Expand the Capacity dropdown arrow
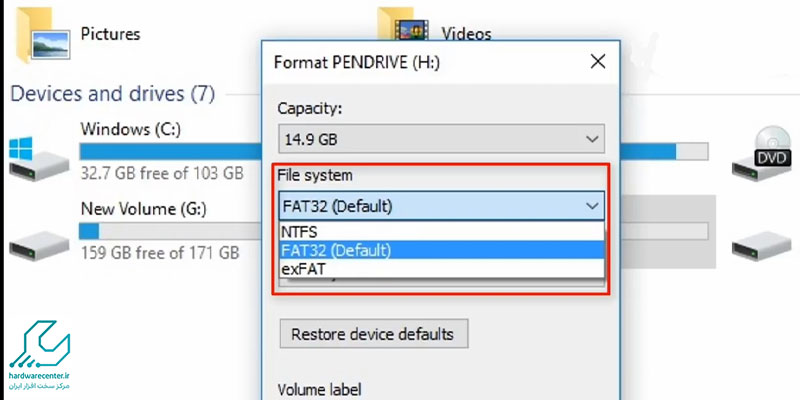This screenshot has height=400, width=800. click(592, 139)
